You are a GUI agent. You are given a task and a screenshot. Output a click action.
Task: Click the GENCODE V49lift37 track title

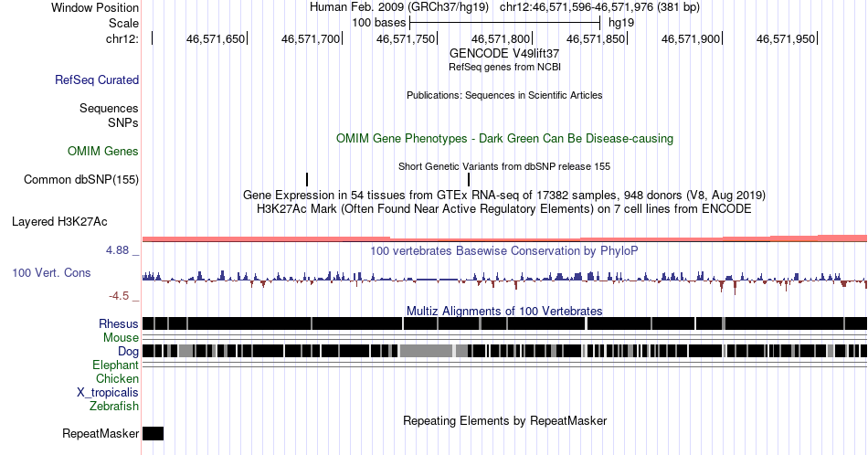(x=504, y=53)
